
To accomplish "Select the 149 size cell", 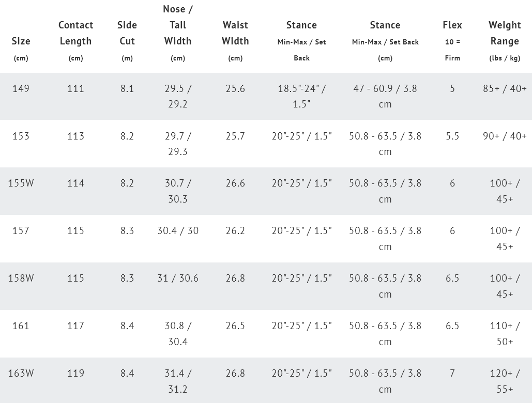I will [x=21, y=88].
